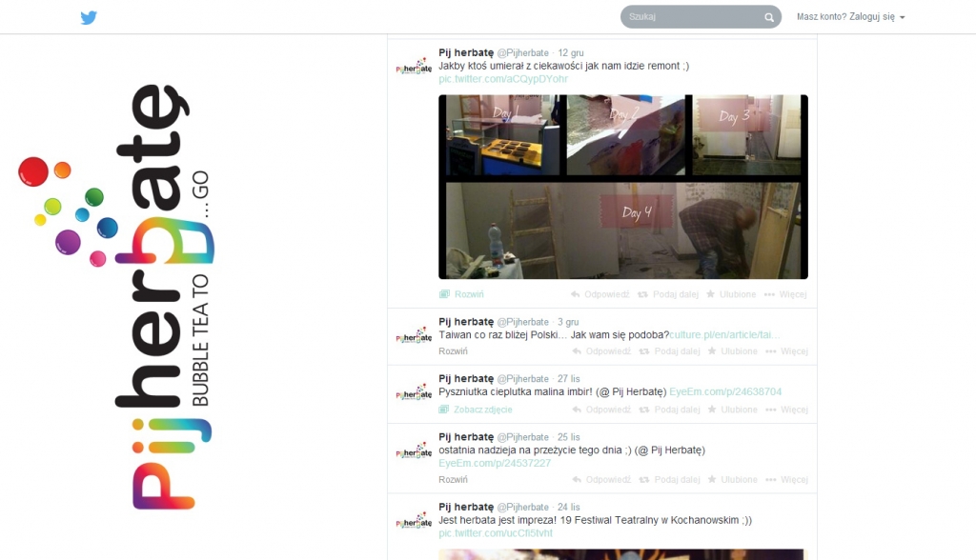The height and width of the screenshot is (560, 976).
Task: Reply to the Taiwan tweet from 3 gru
Action: [600, 351]
